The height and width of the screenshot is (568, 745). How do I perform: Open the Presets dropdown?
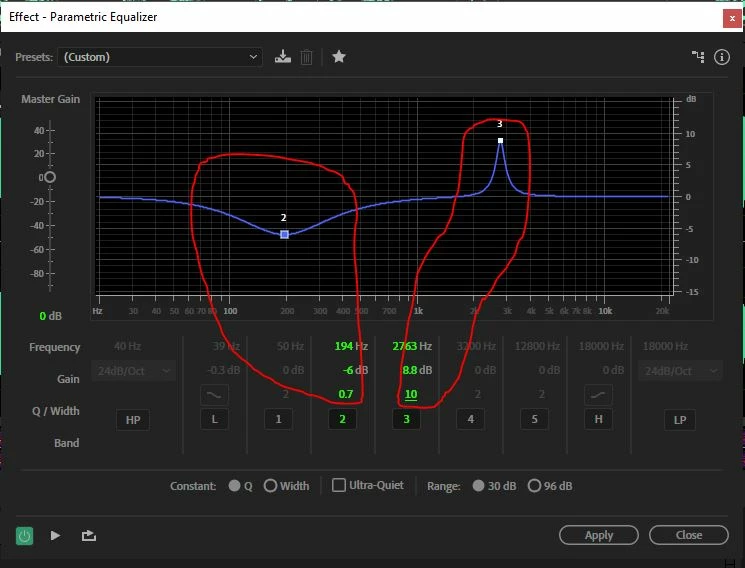click(x=160, y=57)
